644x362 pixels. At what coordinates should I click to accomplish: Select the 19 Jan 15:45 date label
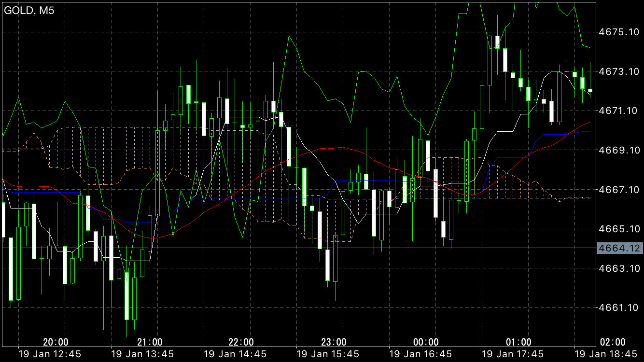tap(328, 354)
